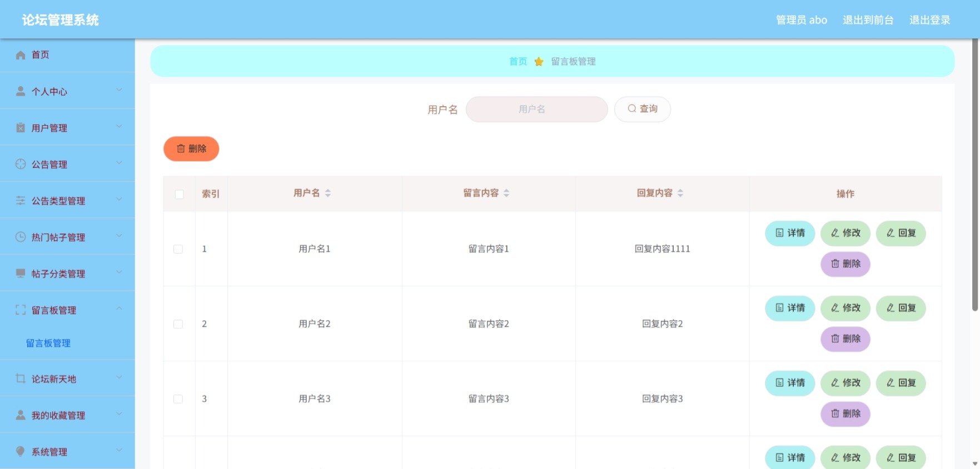Click the vertical page scrollbar thumb
980x469 pixels.
tap(975, 175)
